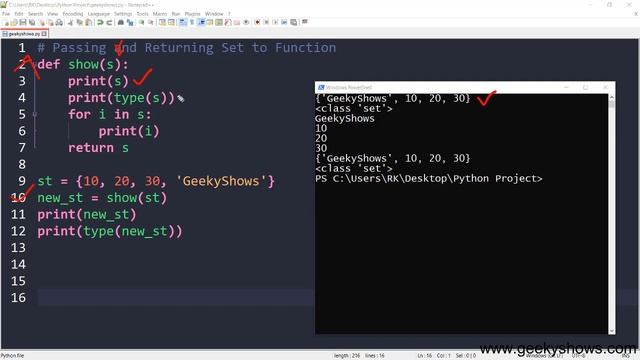Click the Open file toolbar icon
Viewport: 640px width, 360px height.
(x=14, y=22)
